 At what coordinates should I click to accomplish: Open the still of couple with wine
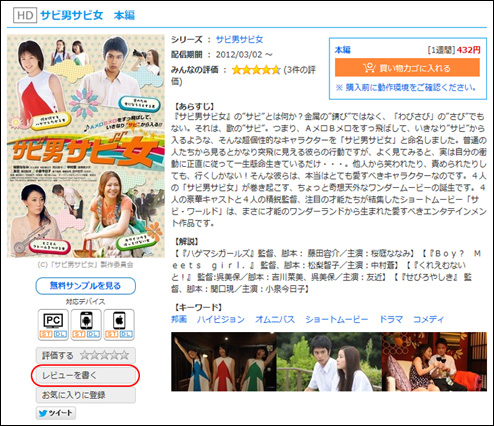coord(434,361)
